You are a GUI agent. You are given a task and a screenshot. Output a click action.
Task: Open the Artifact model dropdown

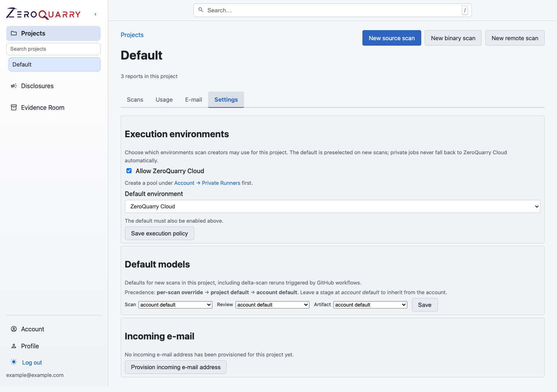[370, 305]
